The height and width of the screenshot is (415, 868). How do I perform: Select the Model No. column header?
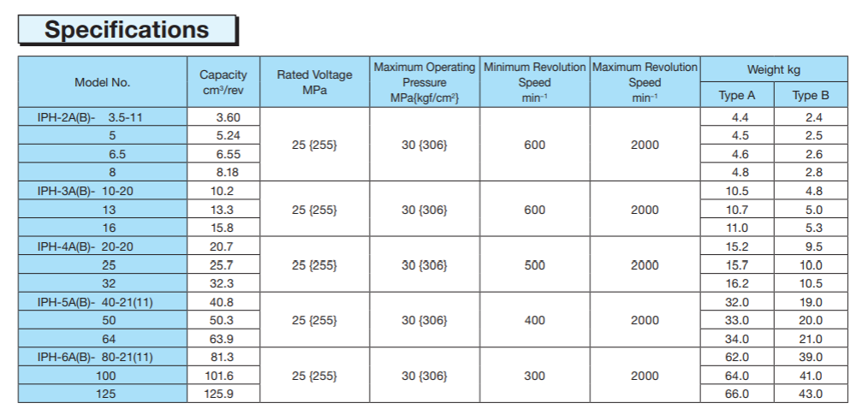103,82
